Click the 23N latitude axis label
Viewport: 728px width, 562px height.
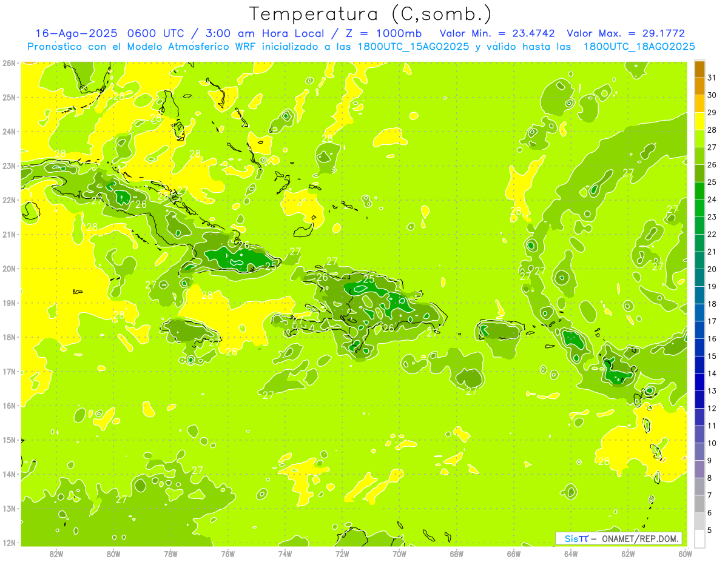click(x=9, y=166)
